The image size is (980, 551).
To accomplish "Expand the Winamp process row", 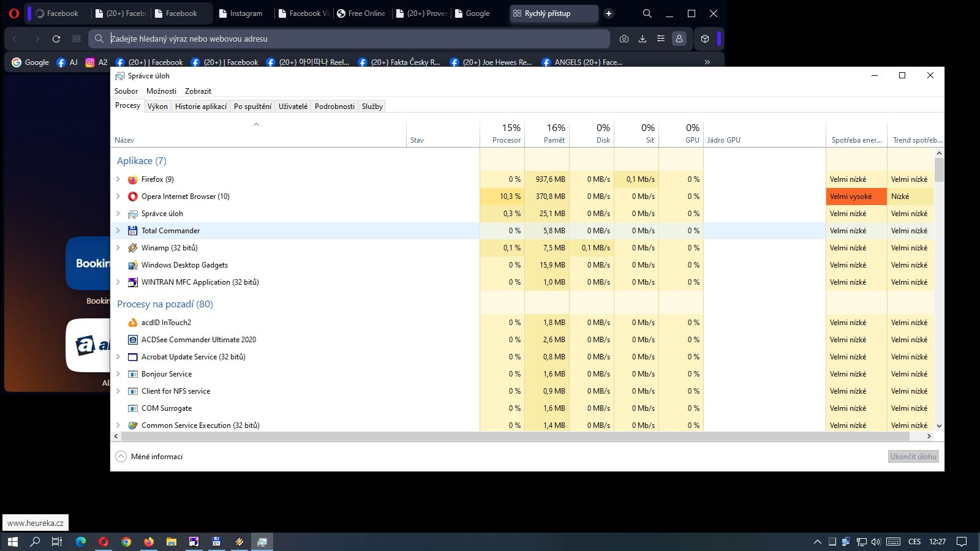I will click(x=118, y=248).
